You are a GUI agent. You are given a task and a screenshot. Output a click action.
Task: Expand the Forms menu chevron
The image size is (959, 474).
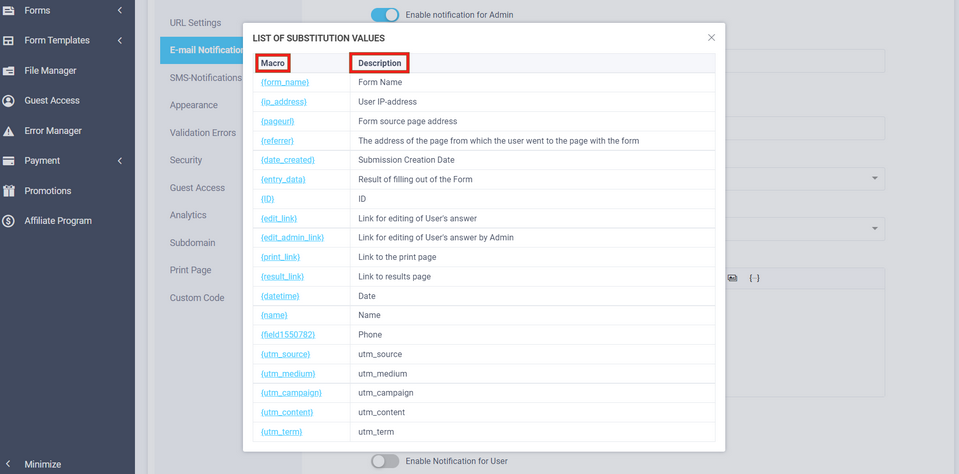[120, 11]
